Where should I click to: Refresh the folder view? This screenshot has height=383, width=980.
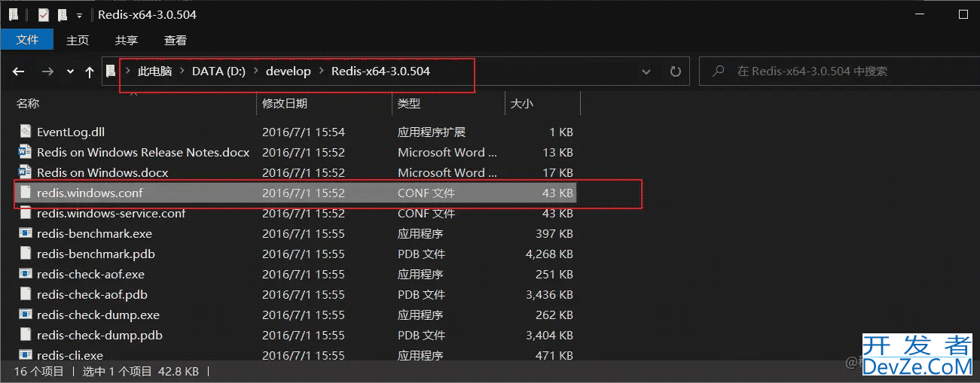click(676, 71)
